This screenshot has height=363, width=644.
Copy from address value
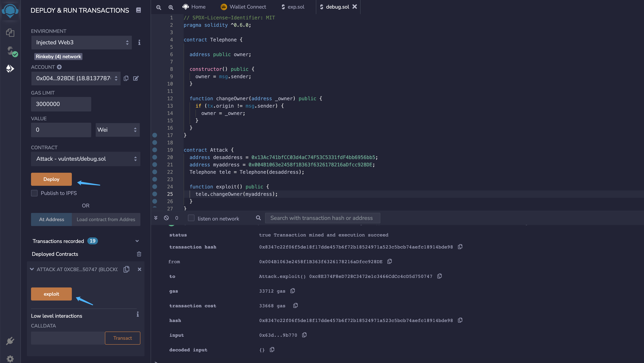coord(390,261)
